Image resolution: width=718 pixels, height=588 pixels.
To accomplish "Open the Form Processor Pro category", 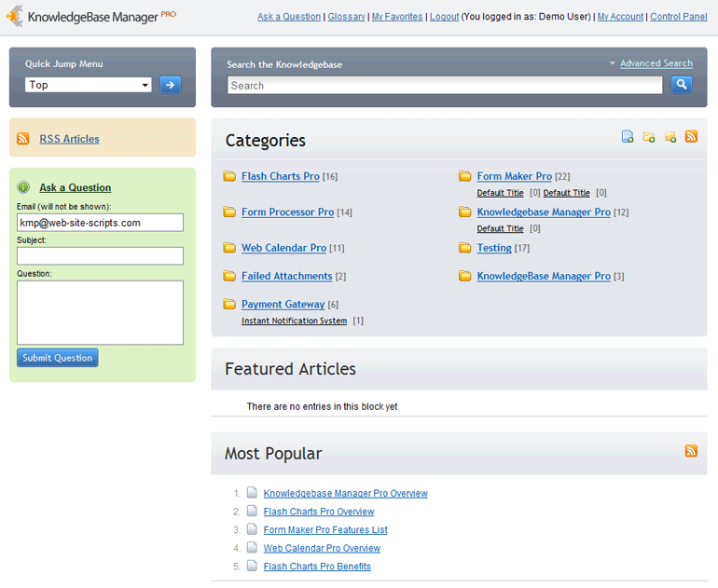I will tap(287, 212).
